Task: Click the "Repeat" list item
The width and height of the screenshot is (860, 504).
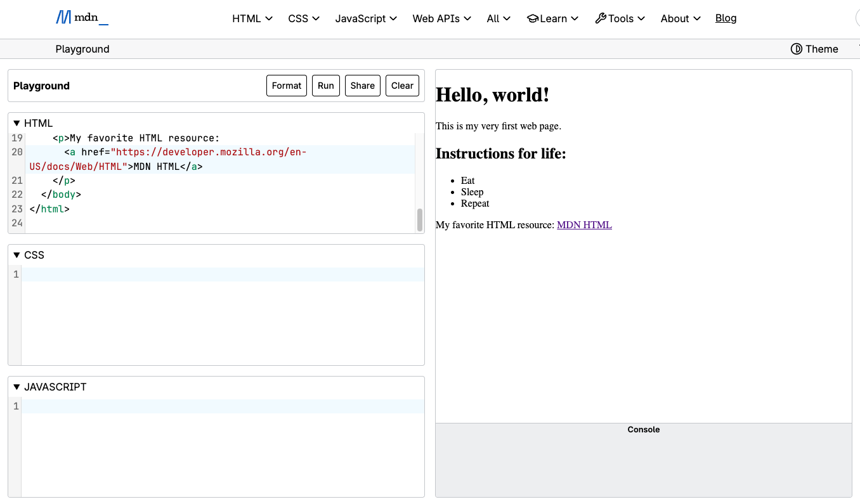Action: coord(475,204)
